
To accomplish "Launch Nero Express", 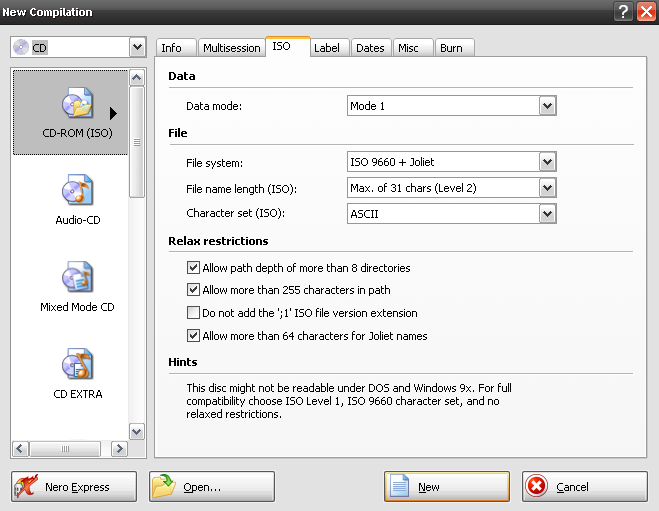I will (74, 487).
